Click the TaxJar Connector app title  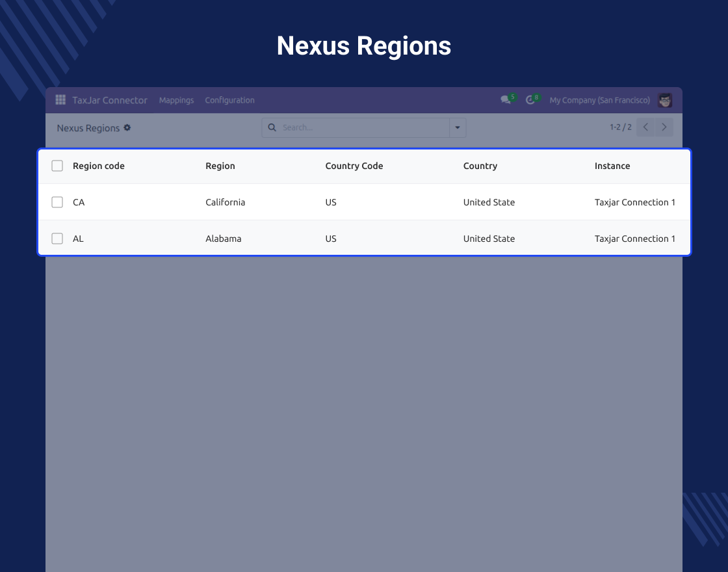pyautogui.click(x=110, y=100)
